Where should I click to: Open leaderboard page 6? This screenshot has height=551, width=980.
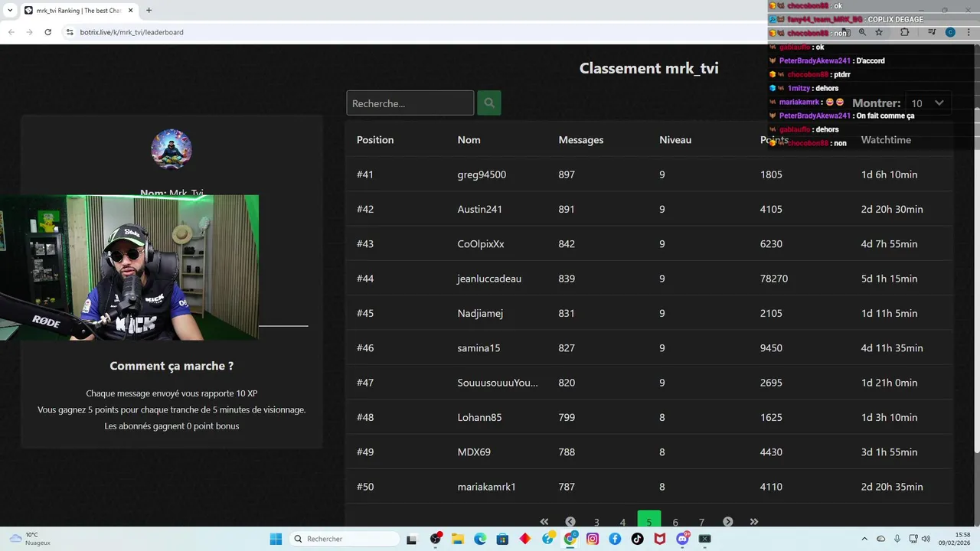click(675, 522)
